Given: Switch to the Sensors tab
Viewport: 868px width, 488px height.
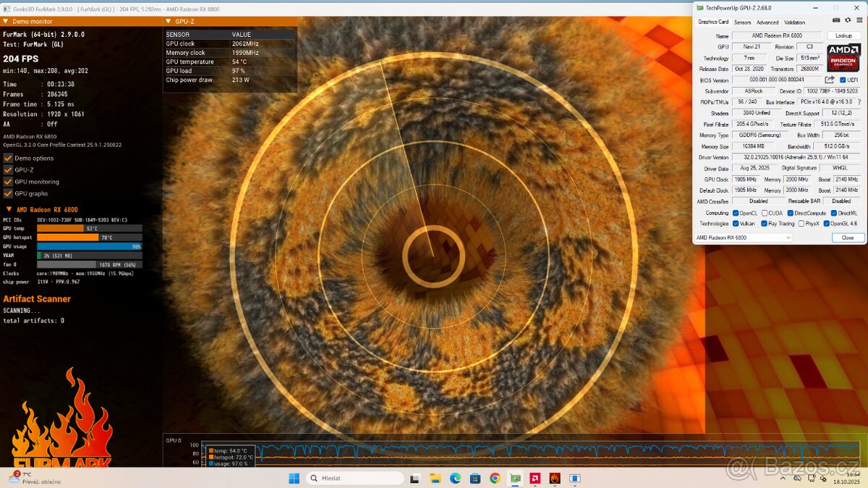Looking at the screenshot, I should [x=742, y=22].
